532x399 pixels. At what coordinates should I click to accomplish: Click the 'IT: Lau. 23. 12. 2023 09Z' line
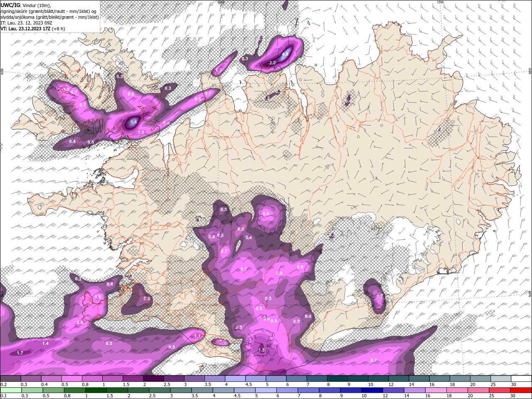[x=26, y=23]
